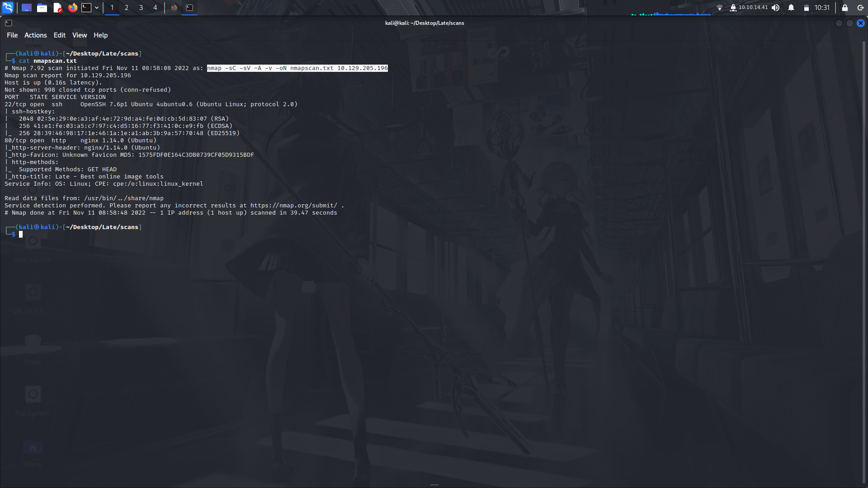Image resolution: width=868 pixels, height=488 pixels.
Task: Click the nmap.org/submit link in the output
Action: [x=294, y=205]
